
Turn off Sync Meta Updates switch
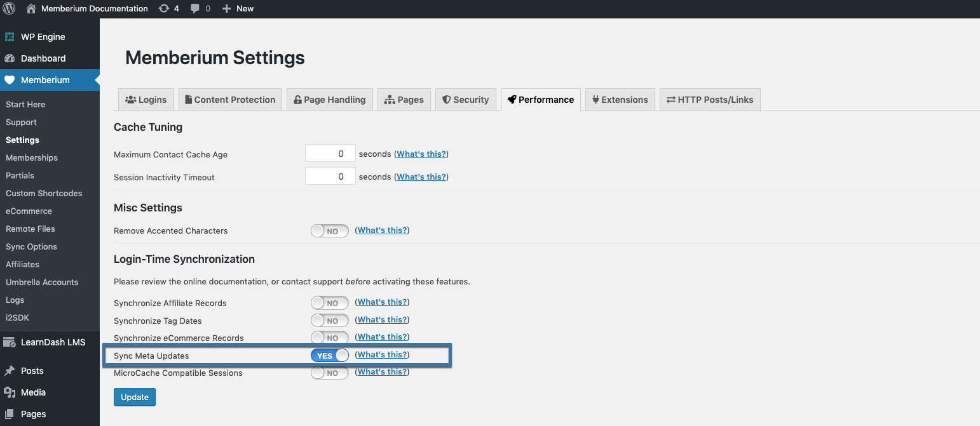coord(329,356)
